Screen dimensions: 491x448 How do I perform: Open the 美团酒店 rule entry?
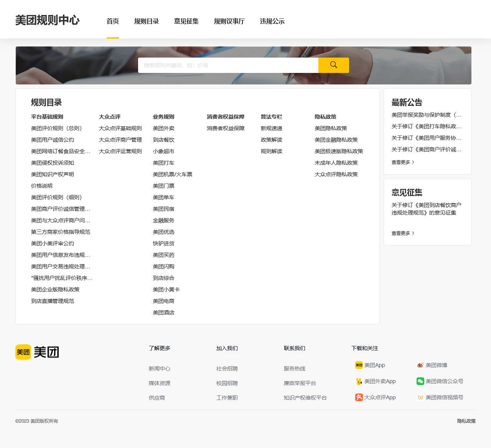[x=163, y=312]
